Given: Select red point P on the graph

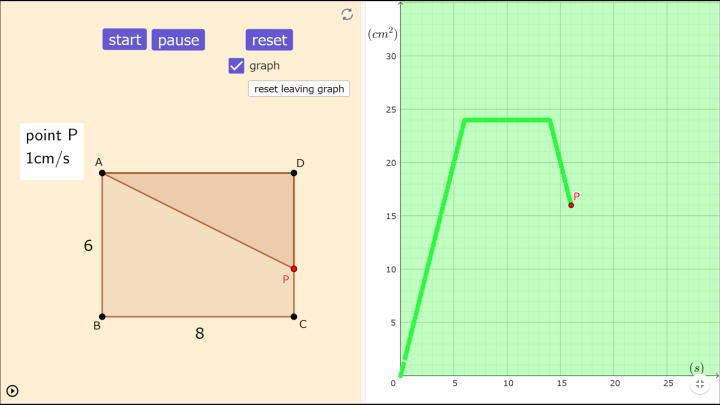Looking at the screenshot, I should point(571,205).
